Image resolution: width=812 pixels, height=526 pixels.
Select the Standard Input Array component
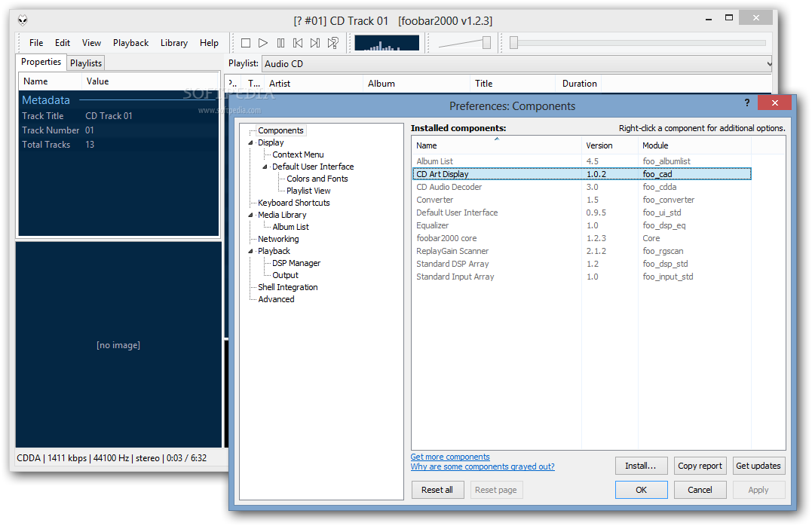[581, 277]
